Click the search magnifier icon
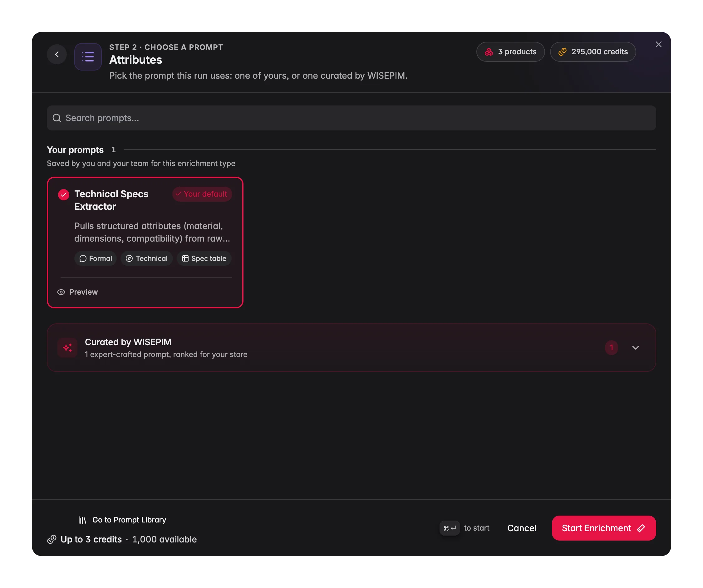 (57, 118)
